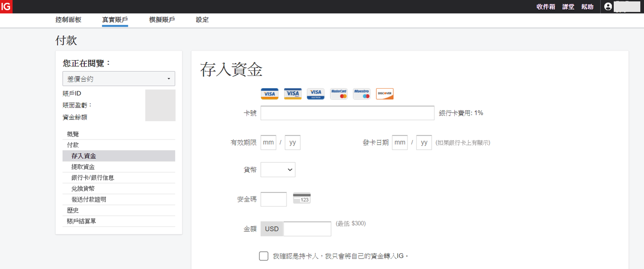Click the Visa Debit card logo
This screenshot has height=269, width=644.
tap(292, 94)
